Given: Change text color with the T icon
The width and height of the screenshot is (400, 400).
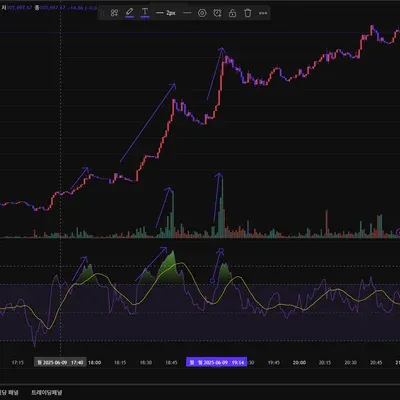Looking at the screenshot, I should tap(145, 13).
